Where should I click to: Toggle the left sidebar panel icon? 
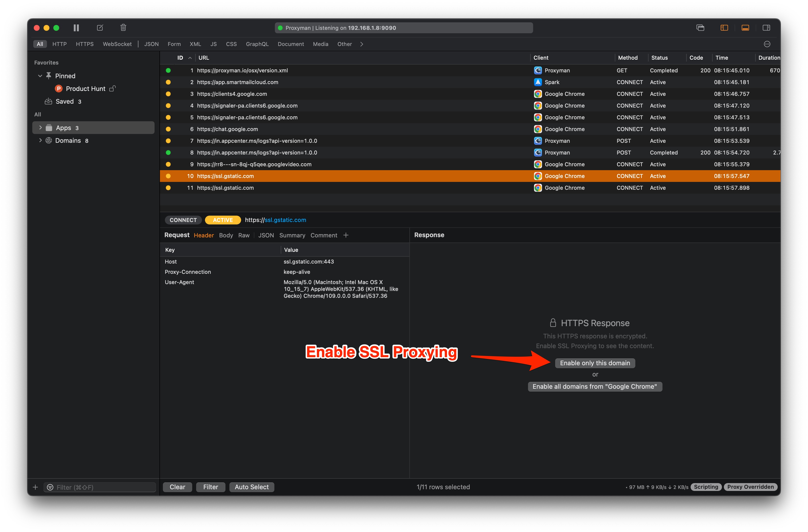click(724, 28)
